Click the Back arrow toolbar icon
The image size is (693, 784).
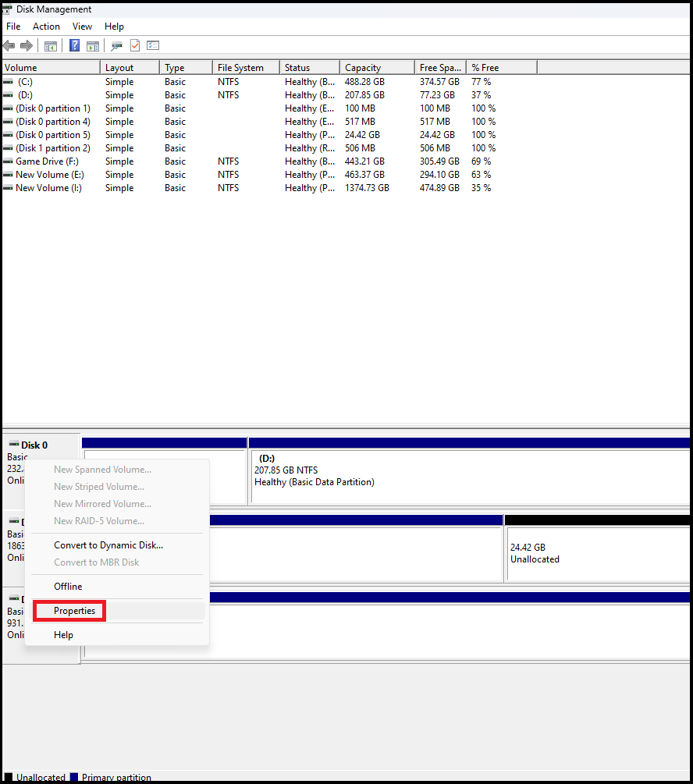[9, 46]
